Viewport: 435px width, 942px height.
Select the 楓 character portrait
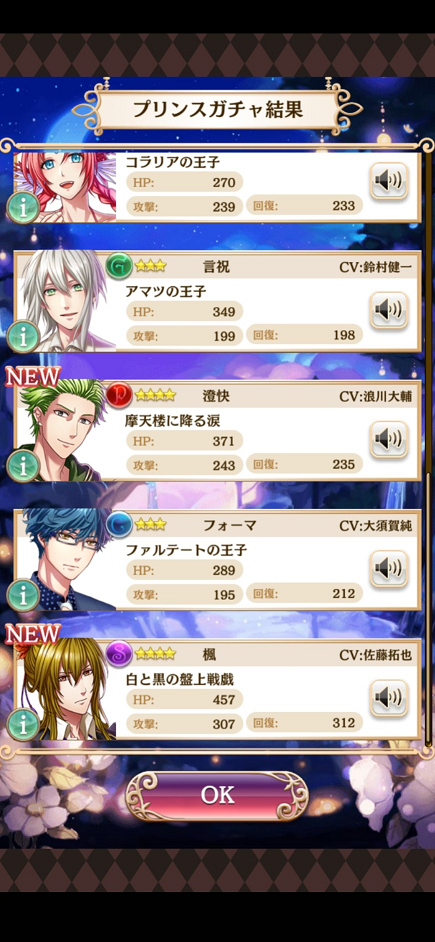coord(65,689)
